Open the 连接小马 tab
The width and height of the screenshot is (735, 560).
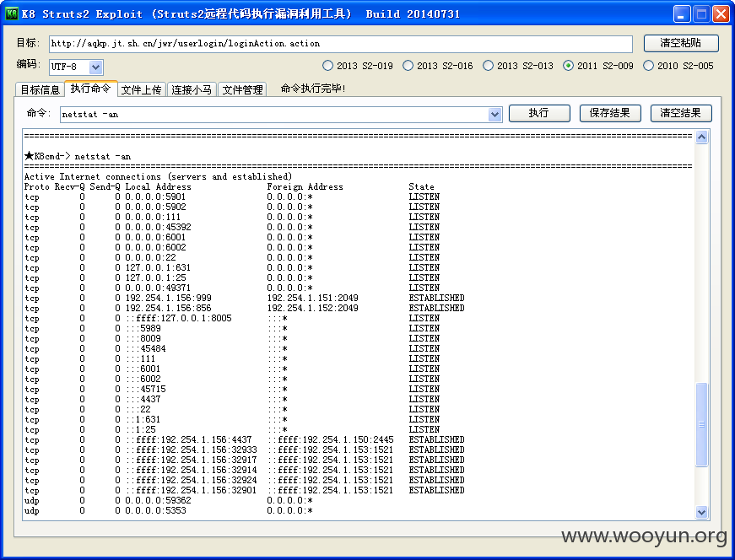192,89
